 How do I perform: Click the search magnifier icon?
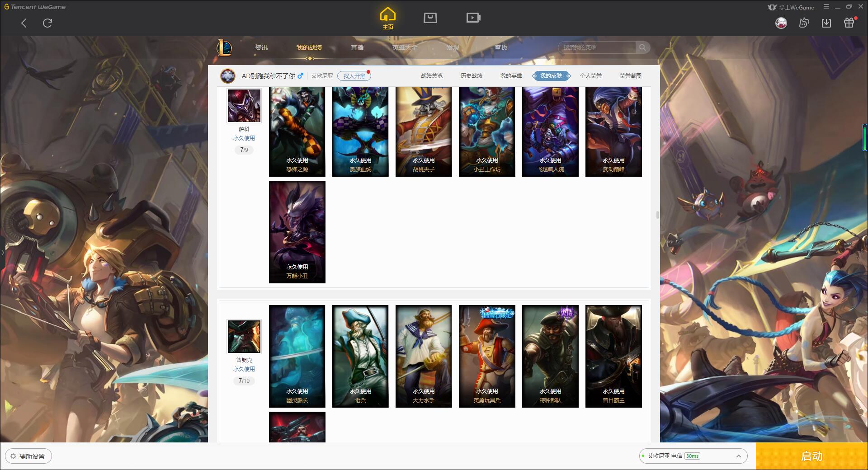point(642,47)
